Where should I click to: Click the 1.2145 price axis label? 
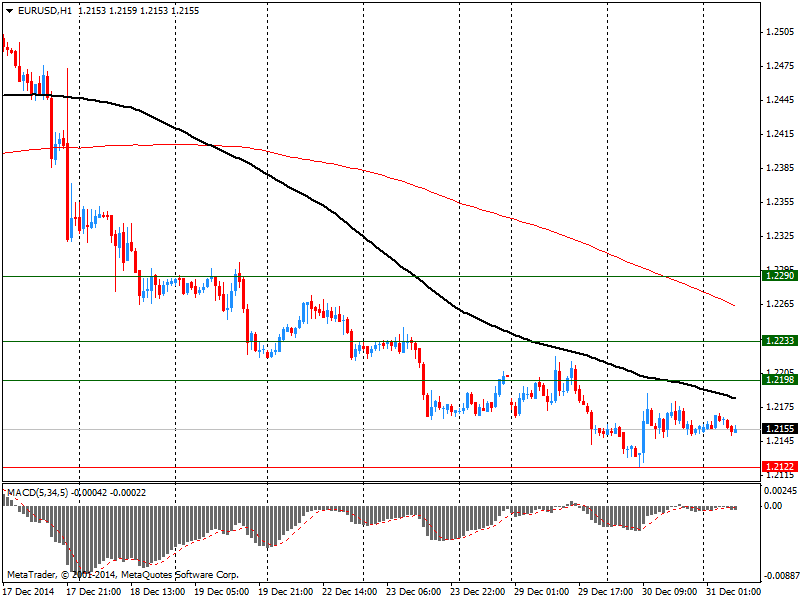pos(780,441)
